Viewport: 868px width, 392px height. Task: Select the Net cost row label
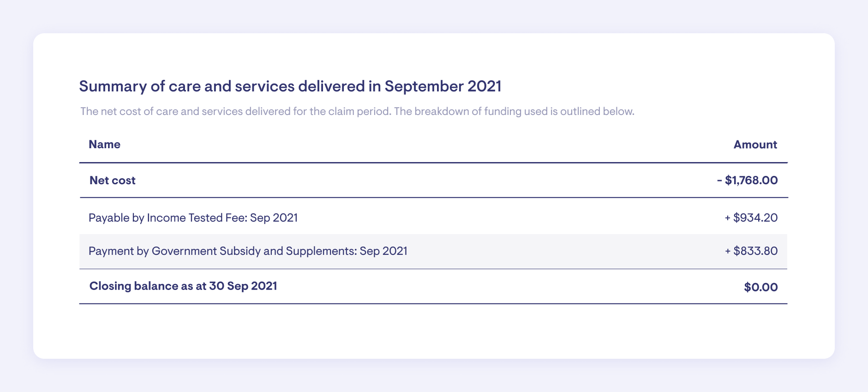coord(112,180)
